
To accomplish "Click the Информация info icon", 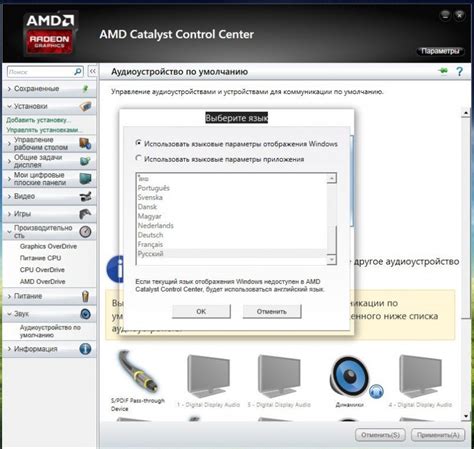I will coord(85,349).
